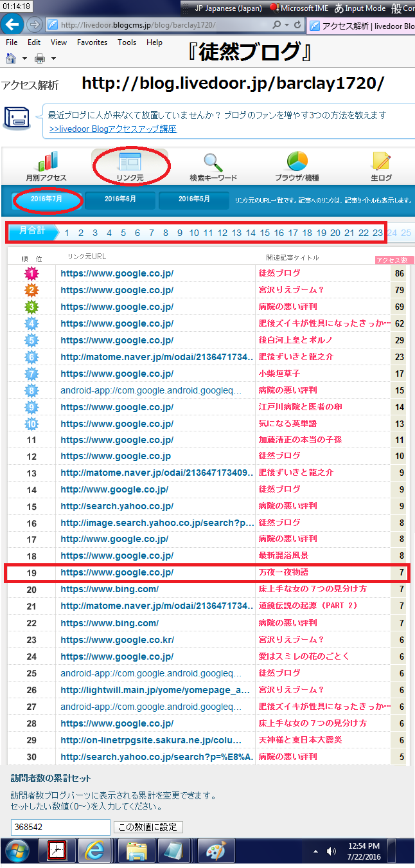Click the clock app icon in taskbar
The width and height of the screenshot is (415, 868).
point(57,852)
